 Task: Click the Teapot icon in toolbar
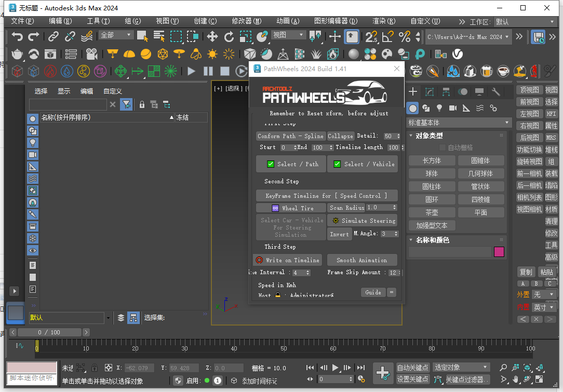pyautogui.click(x=17, y=54)
